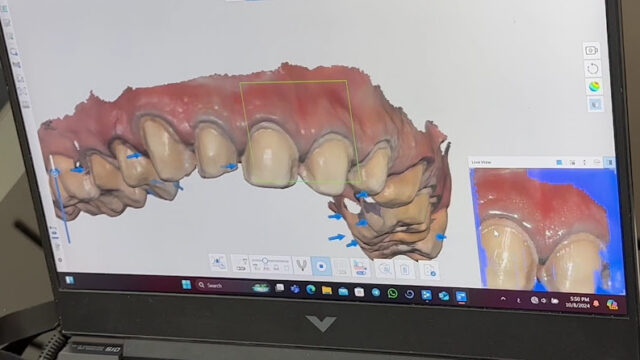The image size is (640, 360).
Task: Click the notification bell icon in taskbar
Action: click(596, 304)
